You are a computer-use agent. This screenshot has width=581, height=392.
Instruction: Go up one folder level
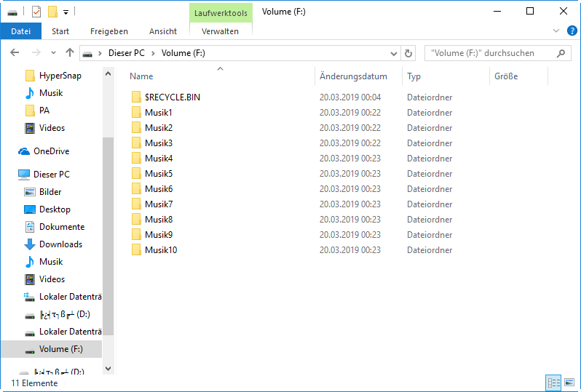click(x=70, y=53)
